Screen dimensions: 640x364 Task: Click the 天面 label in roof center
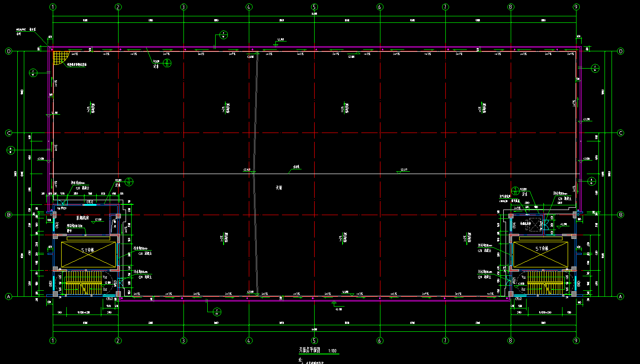tap(279, 188)
